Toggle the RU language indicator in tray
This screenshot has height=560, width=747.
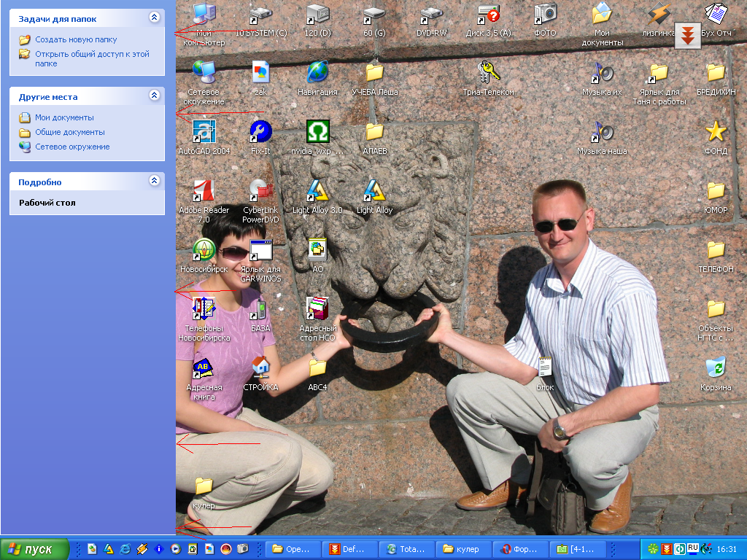(692, 548)
